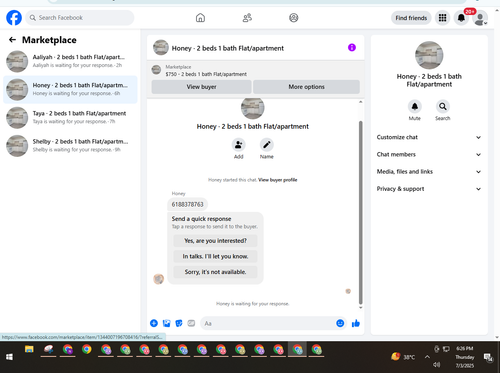500x373 pixels.
Task: Search in conversation with magnifier icon
Action: pos(443,106)
